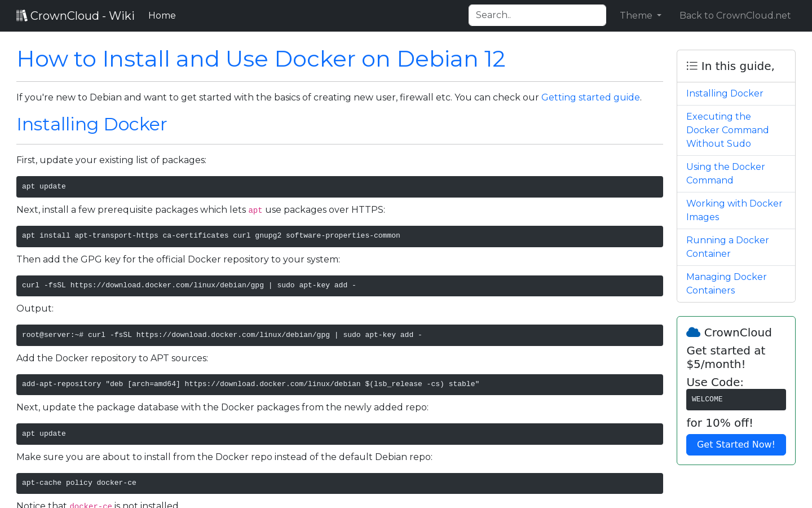Expand the Theme selector chevron
The width and height of the screenshot is (812, 508).
[659, 16]
